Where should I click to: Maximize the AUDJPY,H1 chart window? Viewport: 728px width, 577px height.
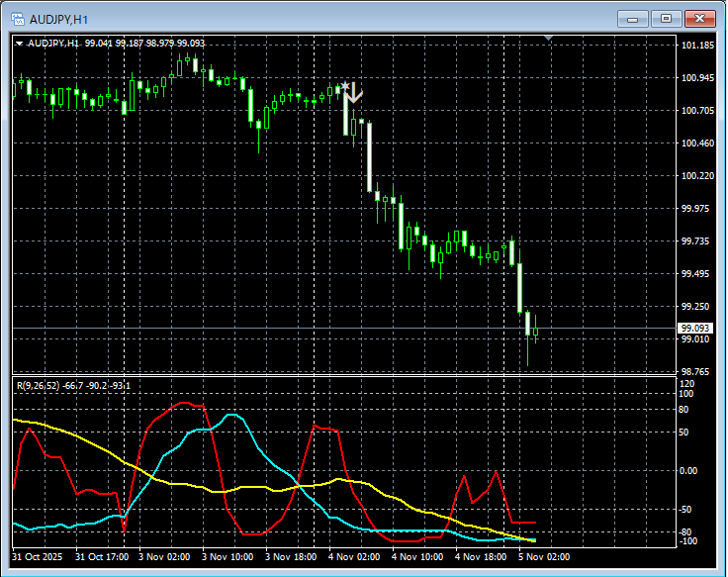tap(666, 18)
